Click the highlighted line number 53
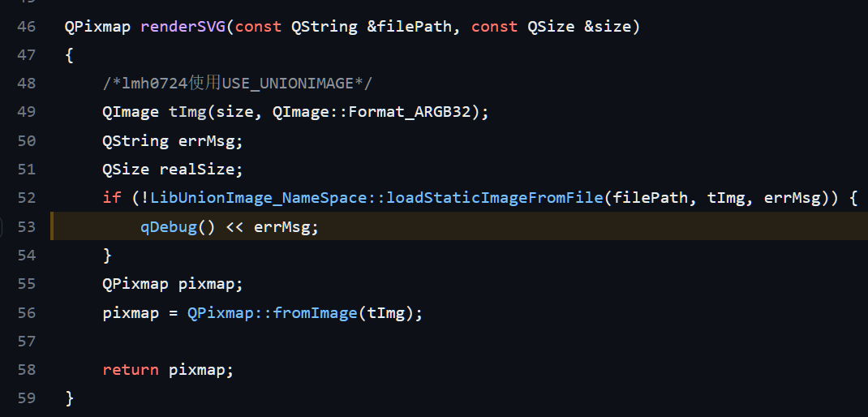The image size is (868, 417). 26,226
